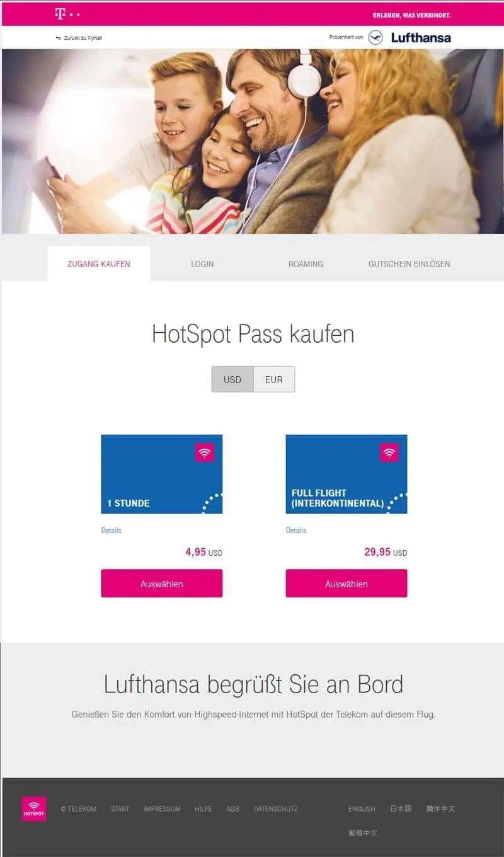Switch currency to EUR
504x857 pixels.
274,379
